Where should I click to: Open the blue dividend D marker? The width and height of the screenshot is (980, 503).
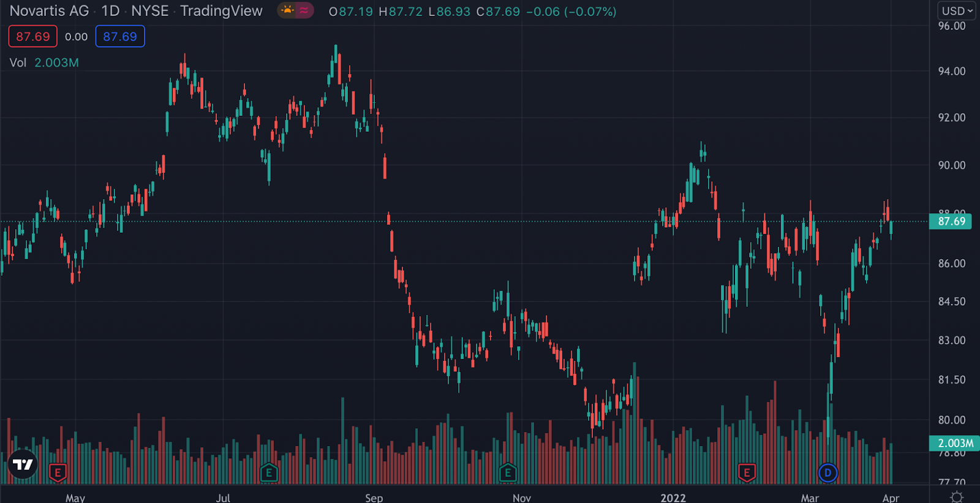coord(827,472)
